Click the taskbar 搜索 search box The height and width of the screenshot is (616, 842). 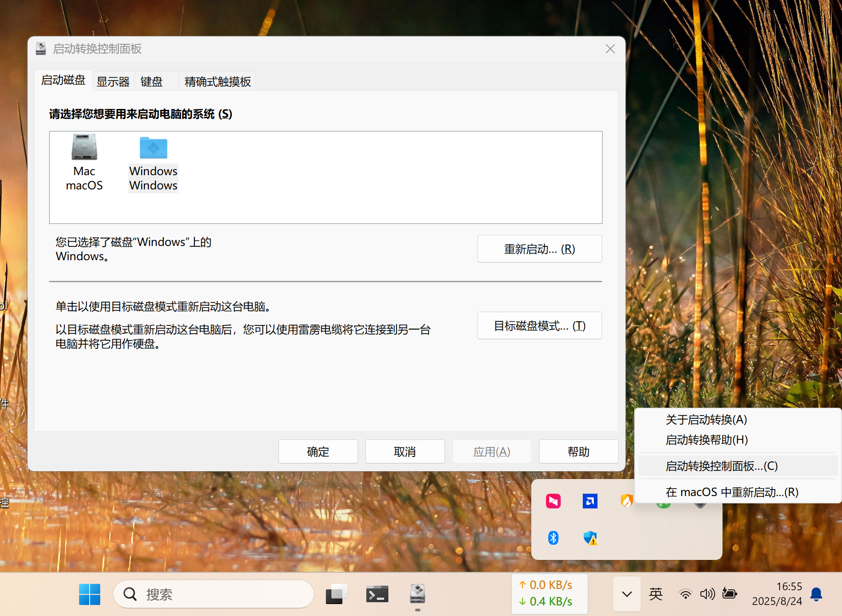(x=214, y=594)
